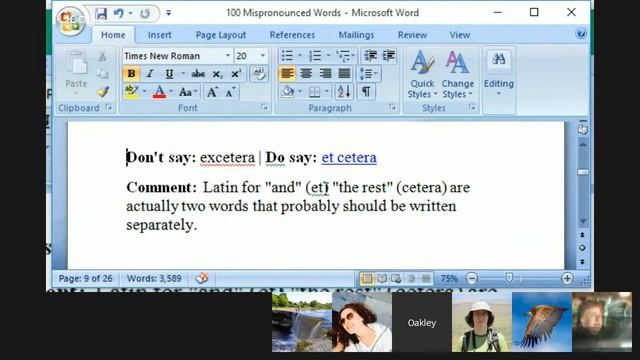Switch to the Home tab
The width and height of the screenshot is (640, 360).
(x=113, y=35)
